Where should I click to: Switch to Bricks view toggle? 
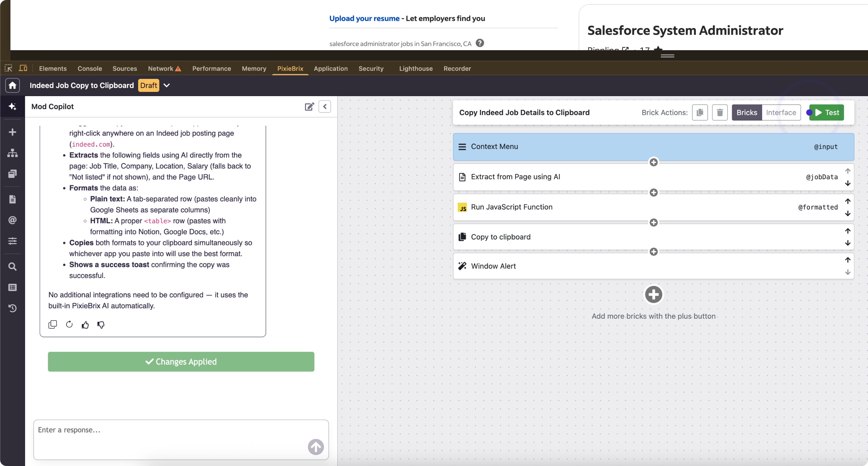click(x=746, y=112)
